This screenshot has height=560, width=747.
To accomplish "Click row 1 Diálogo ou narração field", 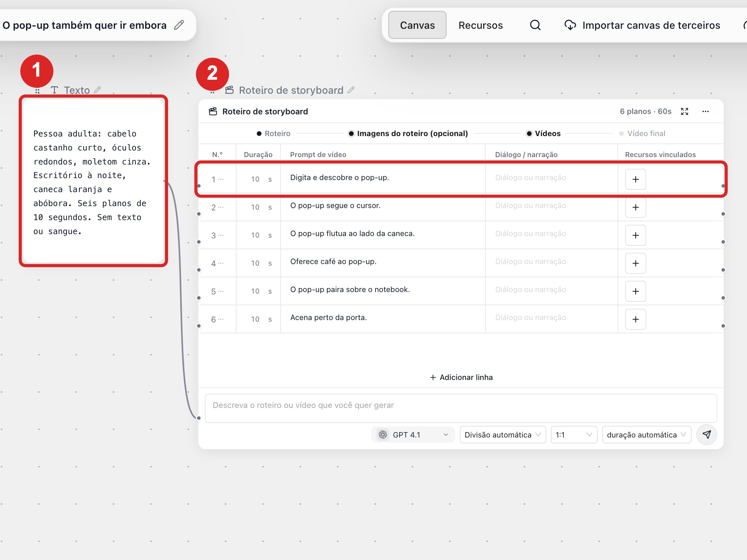I will coord(551,179).
